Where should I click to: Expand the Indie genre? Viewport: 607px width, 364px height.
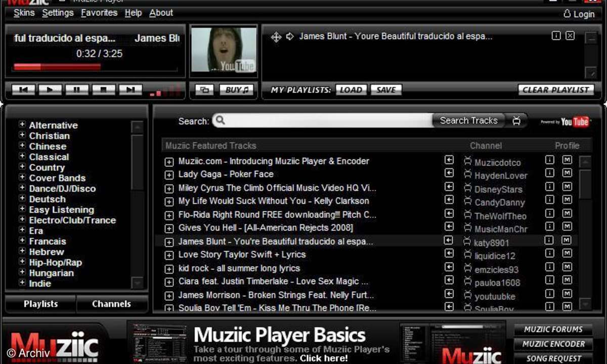22,283
